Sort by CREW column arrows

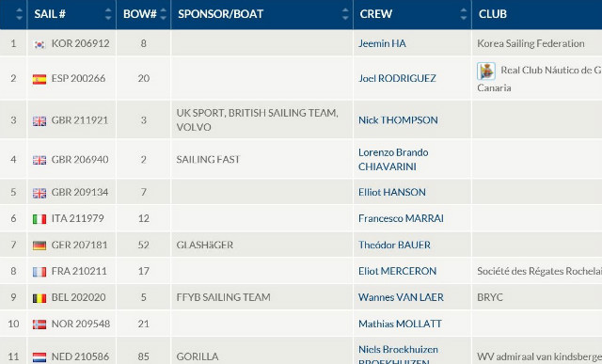click(x=464, y=14)
